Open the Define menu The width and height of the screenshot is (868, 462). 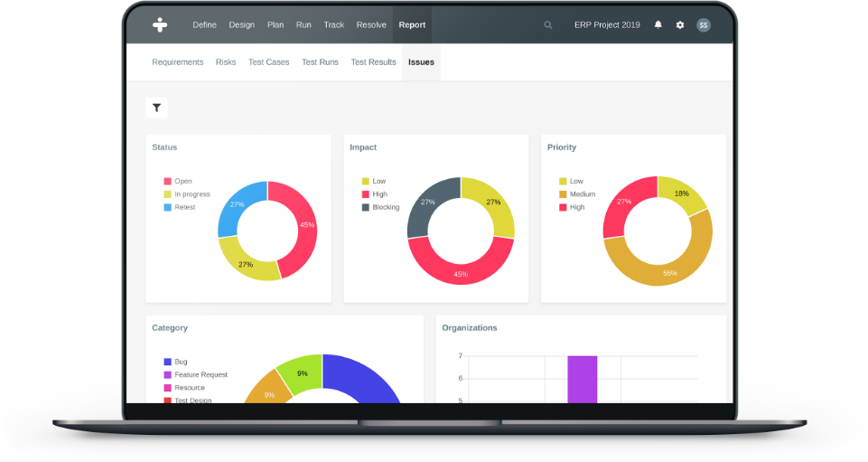coord(204,25)
